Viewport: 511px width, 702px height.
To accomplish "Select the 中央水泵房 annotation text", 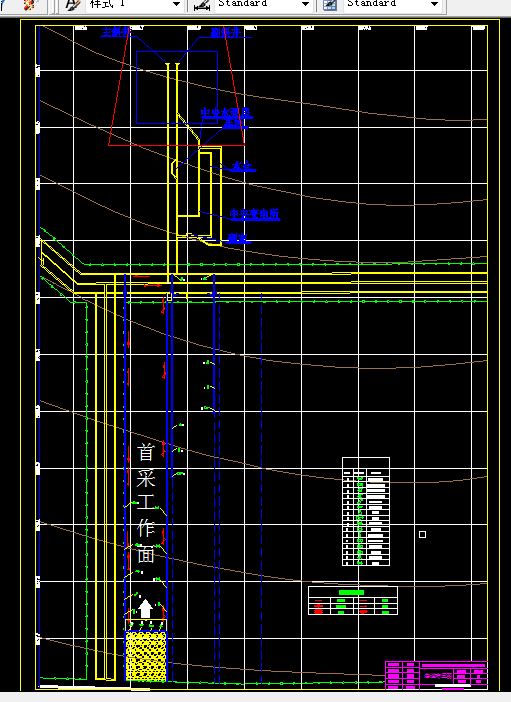I will pos(225,113).
